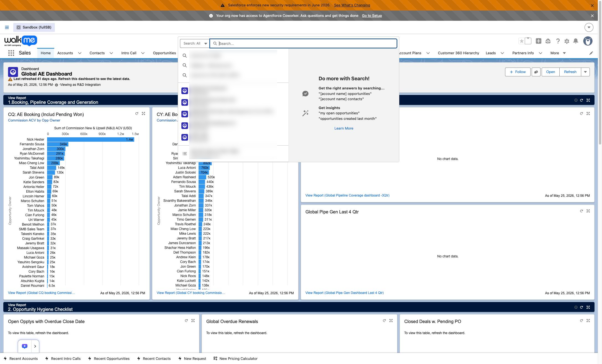Expand the Open Opptys with Overdue Close Date widget

click(193, 321)
